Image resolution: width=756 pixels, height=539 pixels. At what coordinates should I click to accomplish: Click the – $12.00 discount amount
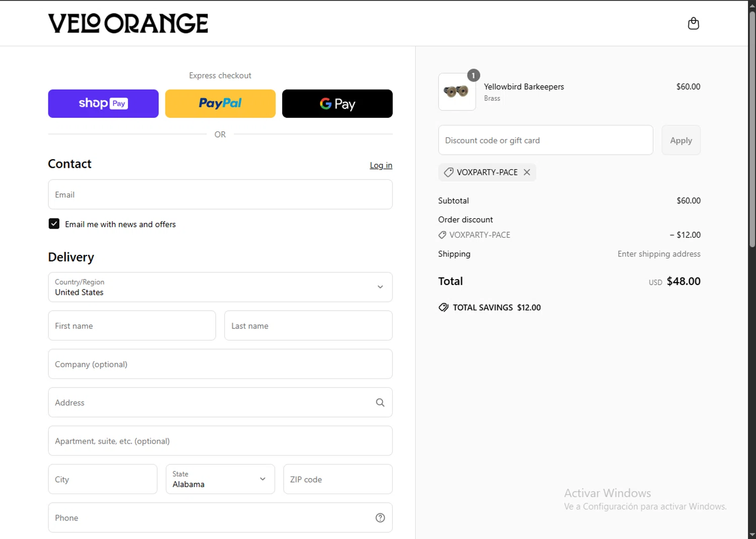[x=685, y=235]
